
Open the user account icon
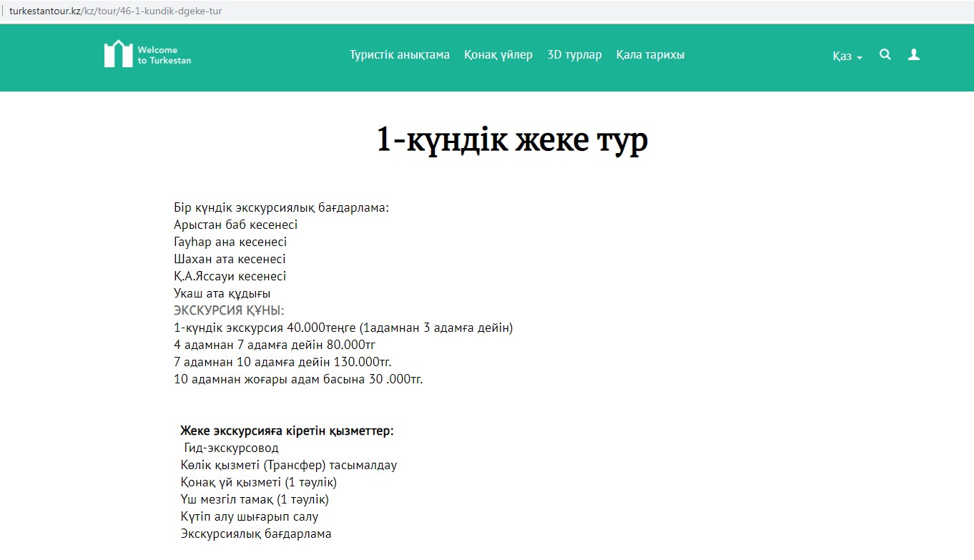click(914, 54)
